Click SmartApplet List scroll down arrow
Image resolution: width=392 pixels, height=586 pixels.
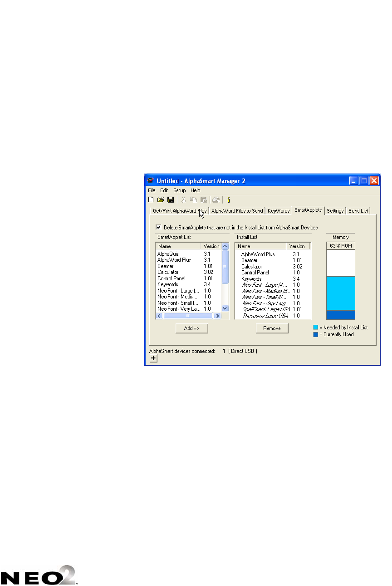[225, 308]
